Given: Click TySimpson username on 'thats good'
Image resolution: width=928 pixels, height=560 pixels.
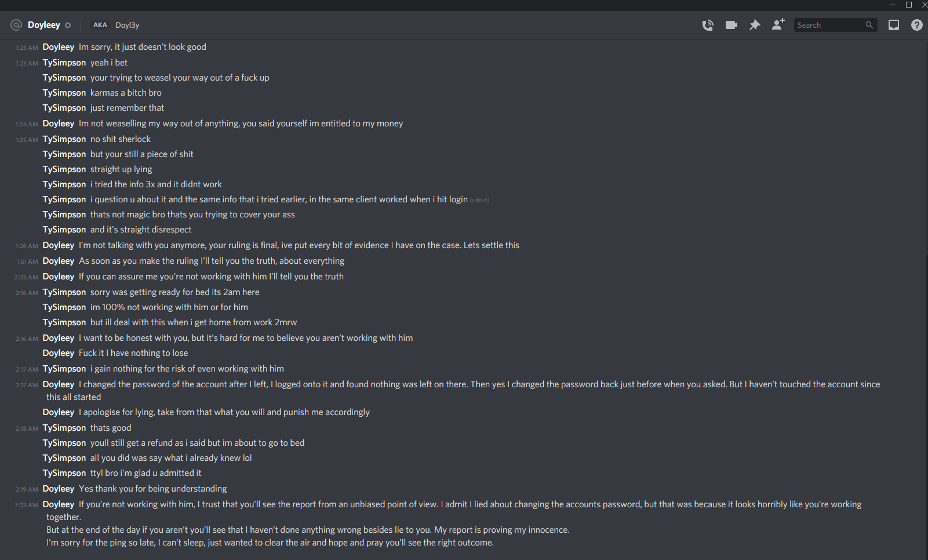Looking at the screenshot, I should [x=64, y=428].
